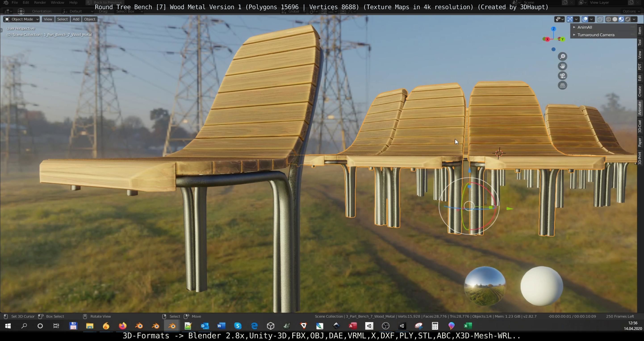Screen dimensions: 644x341
Task: Open the viewport shading options dropdown
Action: 634,19
